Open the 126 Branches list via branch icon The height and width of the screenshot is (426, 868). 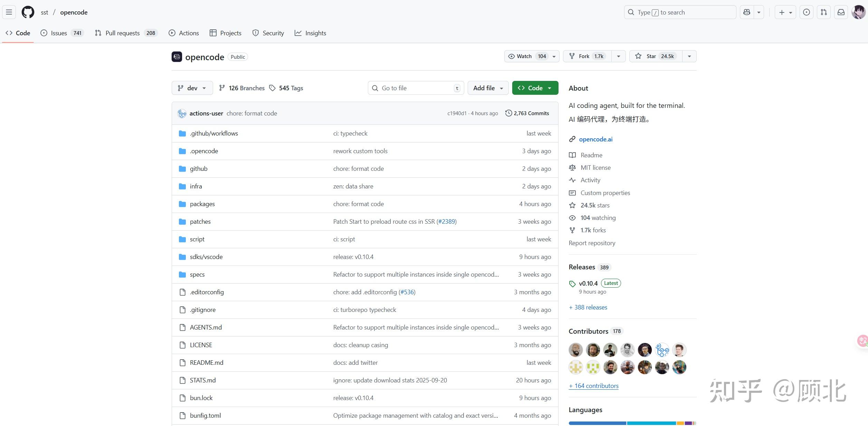[x=222, y=88]
